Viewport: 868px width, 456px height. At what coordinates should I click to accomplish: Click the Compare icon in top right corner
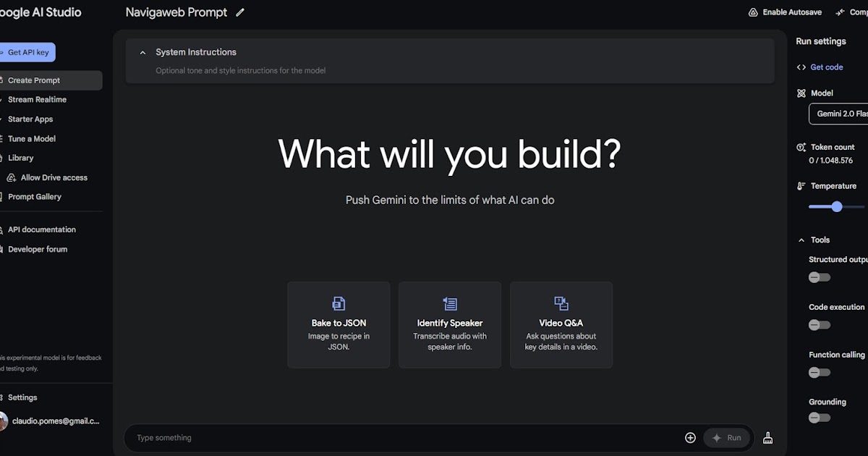(x=840, y=12)
